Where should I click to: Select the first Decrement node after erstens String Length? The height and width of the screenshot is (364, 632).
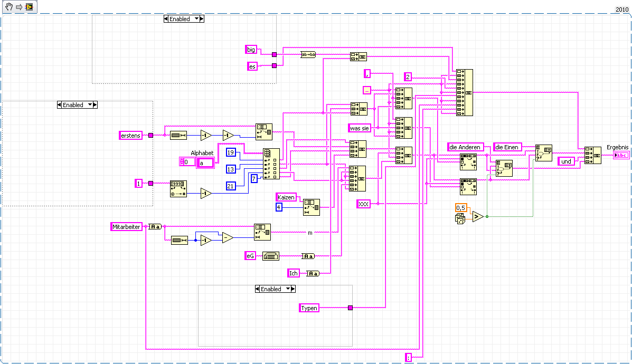(206, 136)
